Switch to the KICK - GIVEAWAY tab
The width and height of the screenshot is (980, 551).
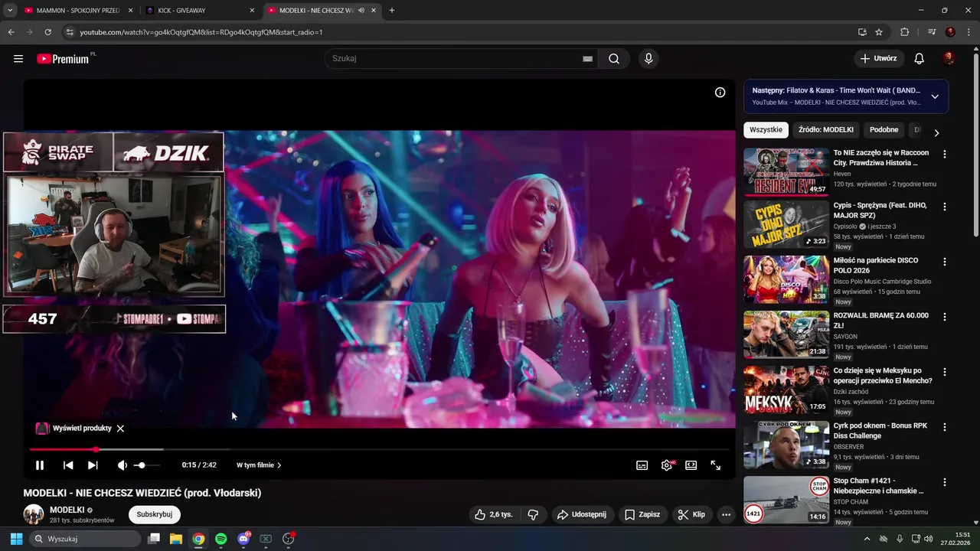(x=198, y=11)
